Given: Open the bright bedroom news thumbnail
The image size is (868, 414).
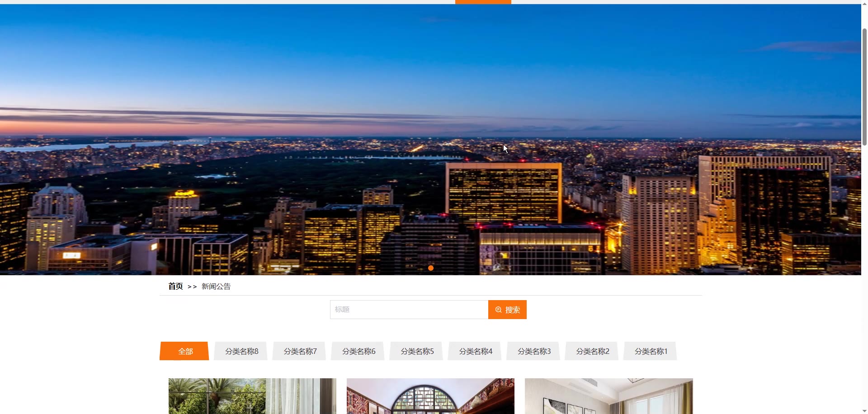Looking at the screenshot, I should [609, 396].
